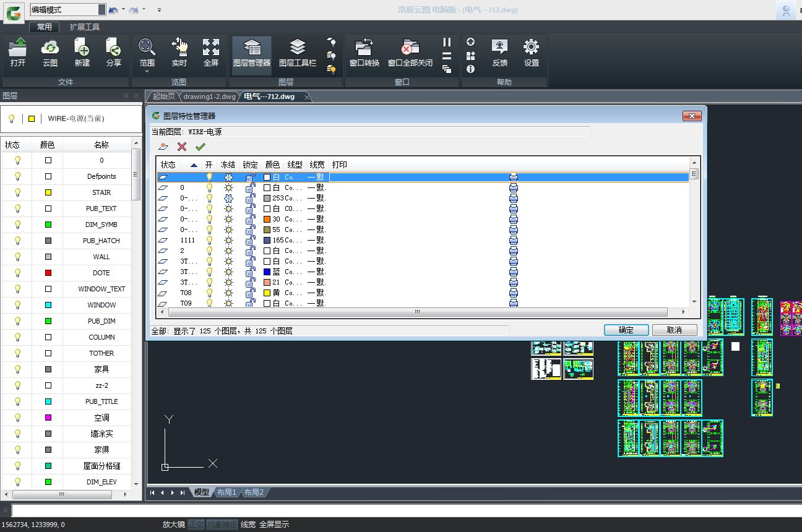The width and height of the screenshot is (802, 532).
Task: Select the 屋面分格缝 layer name
Action: pos(101,466)
